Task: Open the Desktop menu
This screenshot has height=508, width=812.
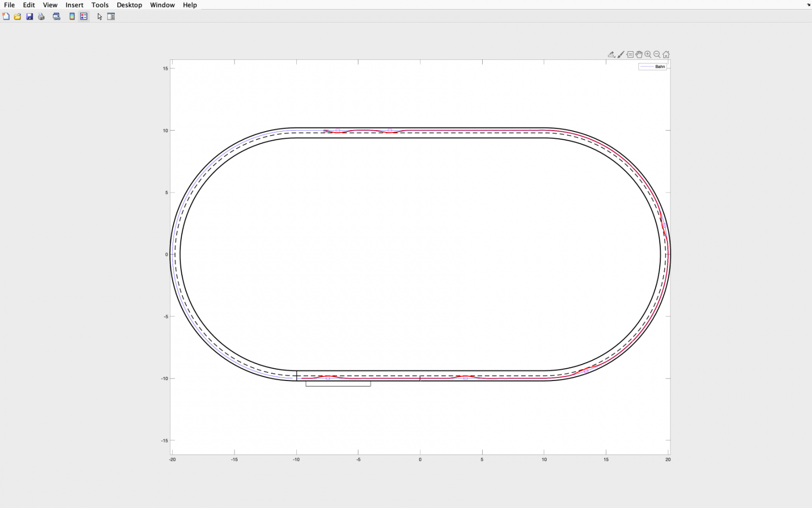Action: pyautogui.click(x=129, y=5)
